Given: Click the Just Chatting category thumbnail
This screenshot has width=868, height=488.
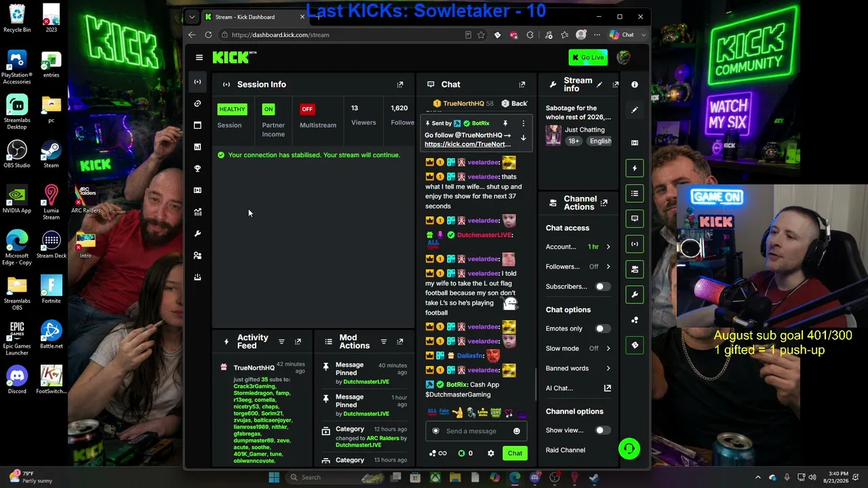Looking at the screenshot, I should 553,135.
